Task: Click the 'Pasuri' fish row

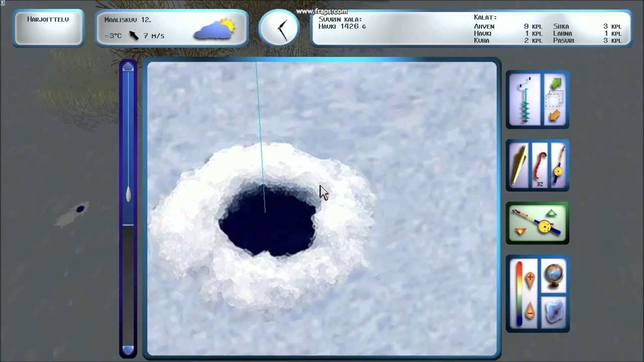Action: coord(588,41)
